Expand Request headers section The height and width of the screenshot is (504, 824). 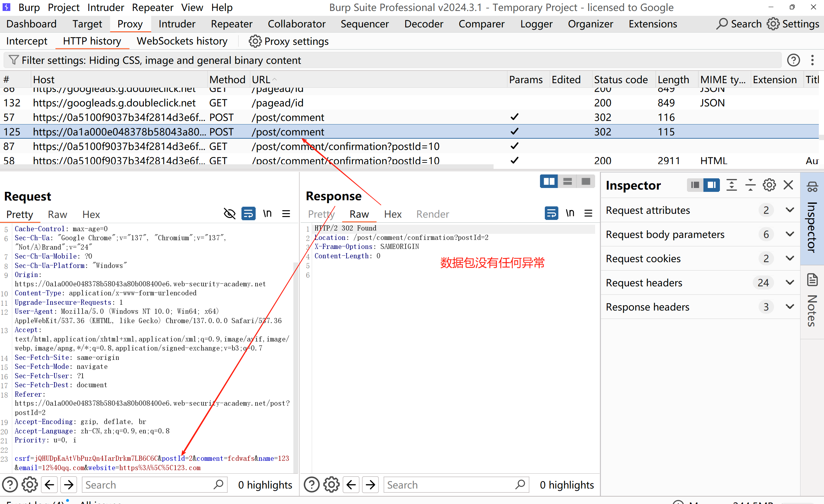pos(790,282)
